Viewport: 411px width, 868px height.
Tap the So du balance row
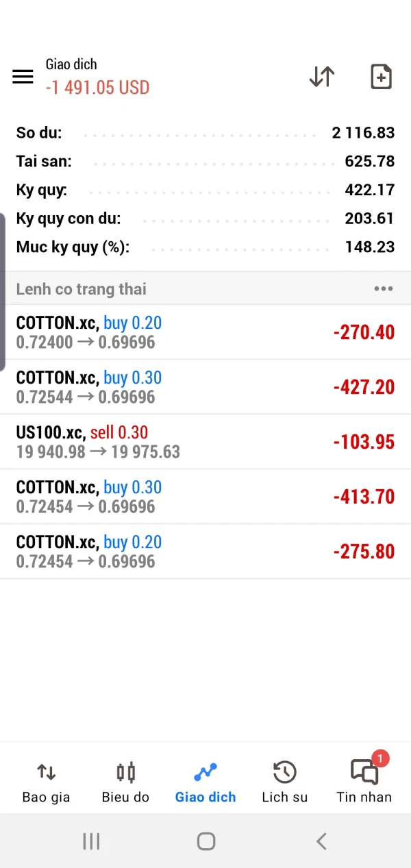pyautogui.click(x=206, y=132)
